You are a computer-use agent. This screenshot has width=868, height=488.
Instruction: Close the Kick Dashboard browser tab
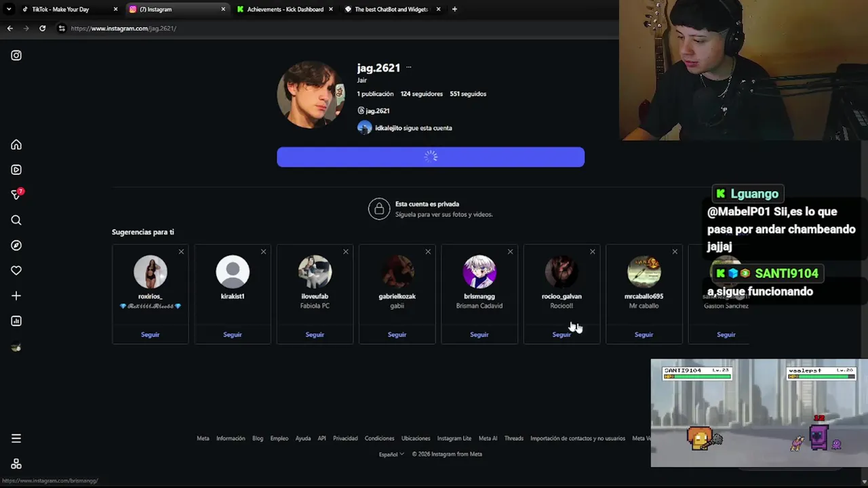pos(331,9)
